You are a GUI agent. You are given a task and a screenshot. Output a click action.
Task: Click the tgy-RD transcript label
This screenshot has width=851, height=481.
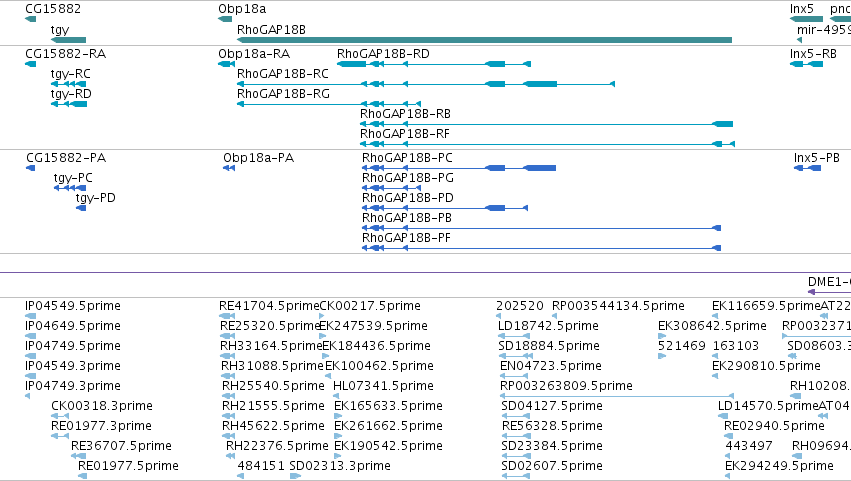71,94
